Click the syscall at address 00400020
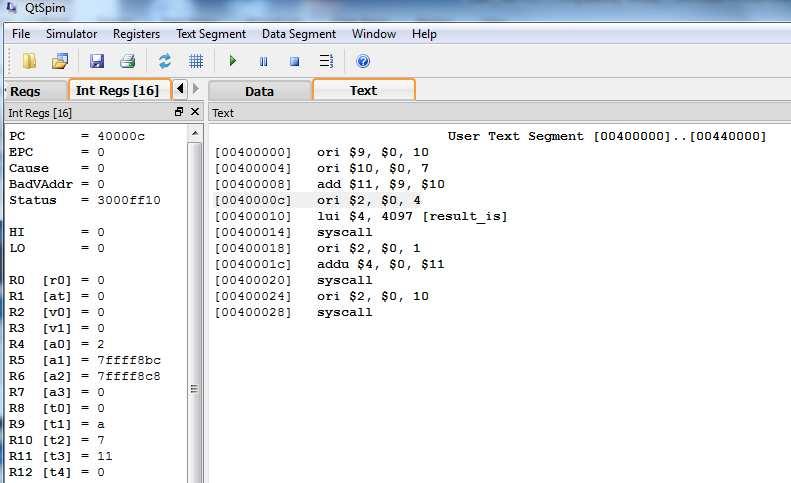 pyautogui.click(x=345, y=280)
